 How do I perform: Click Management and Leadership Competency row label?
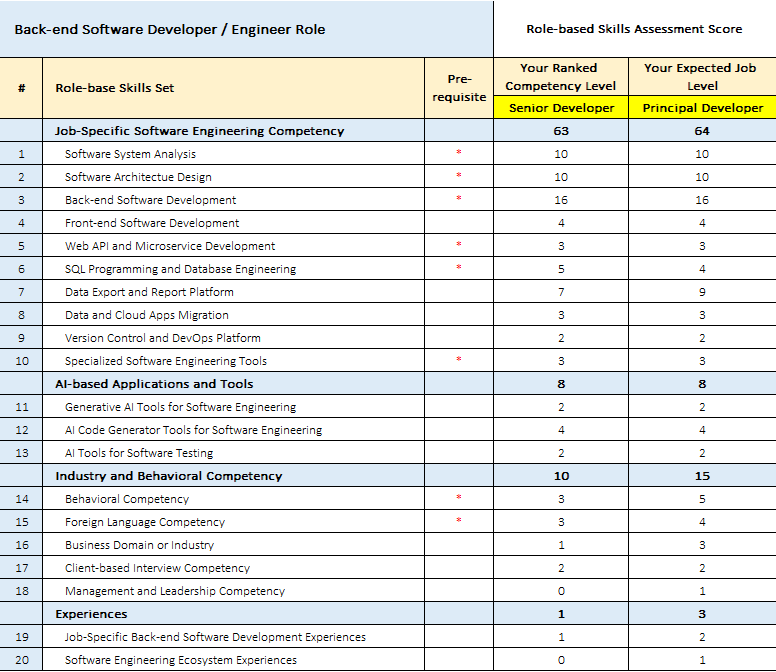pos(174,591)
